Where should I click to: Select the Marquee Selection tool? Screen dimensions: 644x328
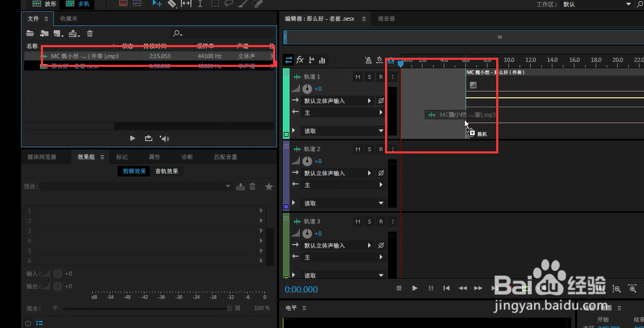[x=215, y=4]
